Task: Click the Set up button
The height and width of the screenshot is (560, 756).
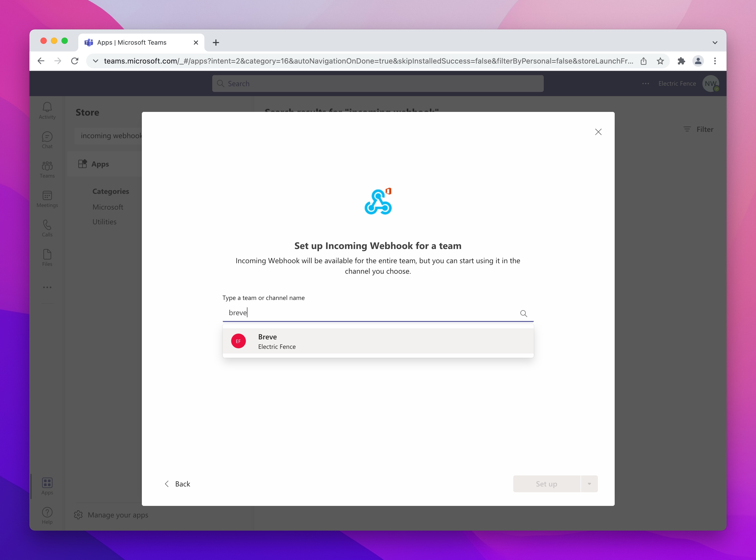Action: [x=546, y=484]
